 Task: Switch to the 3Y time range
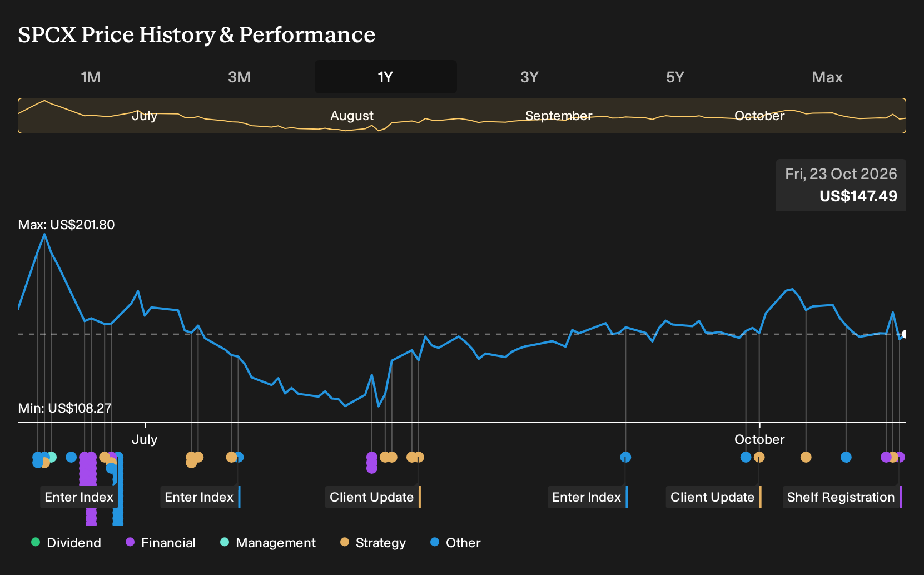pyautogui.click(x=529, y=77)
